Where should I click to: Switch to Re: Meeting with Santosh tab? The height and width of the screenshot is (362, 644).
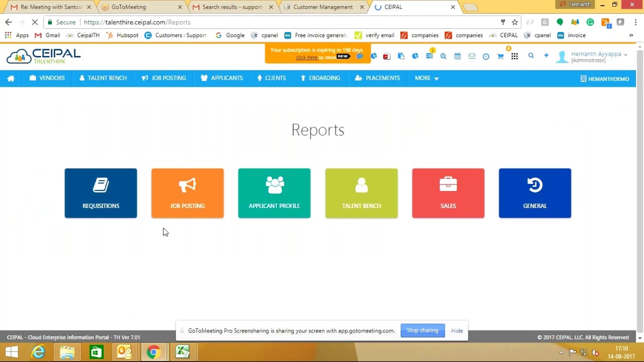[50, 7]
